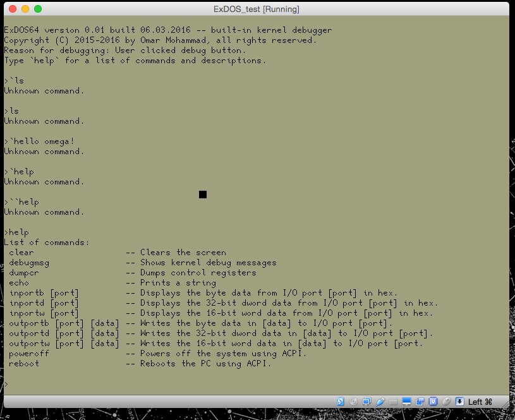Click the optical disc drive indicator

353,401
